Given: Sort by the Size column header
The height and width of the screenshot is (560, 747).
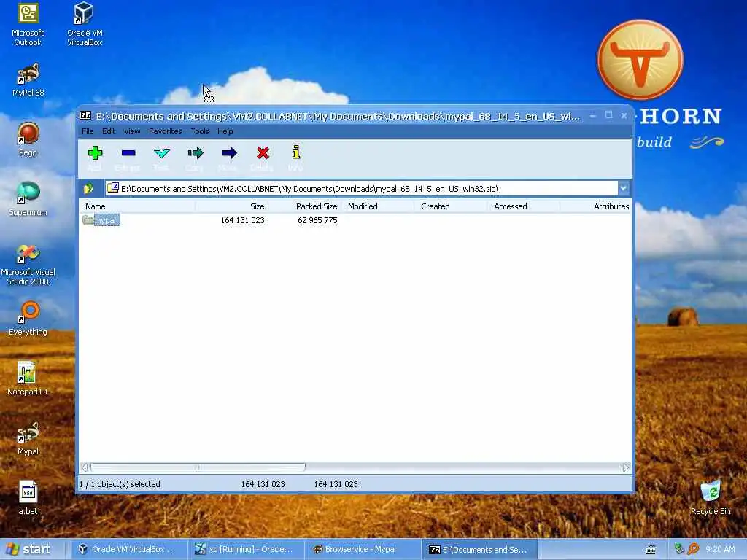Looking at the screenshot, I should coord(232,206).
